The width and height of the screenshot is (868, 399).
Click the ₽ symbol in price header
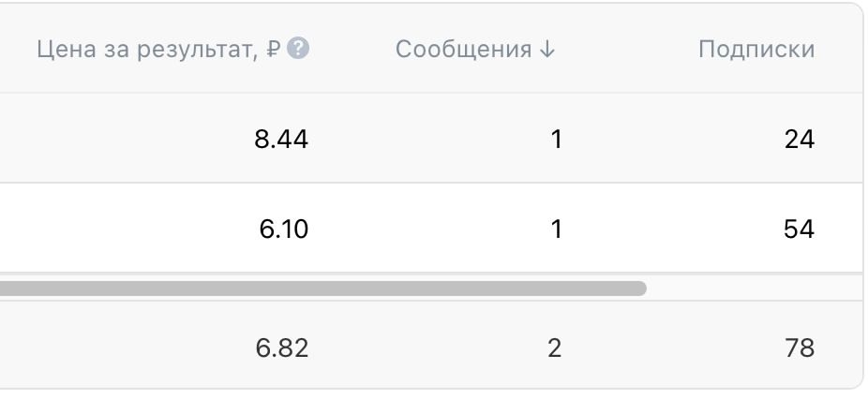point(273,50)
